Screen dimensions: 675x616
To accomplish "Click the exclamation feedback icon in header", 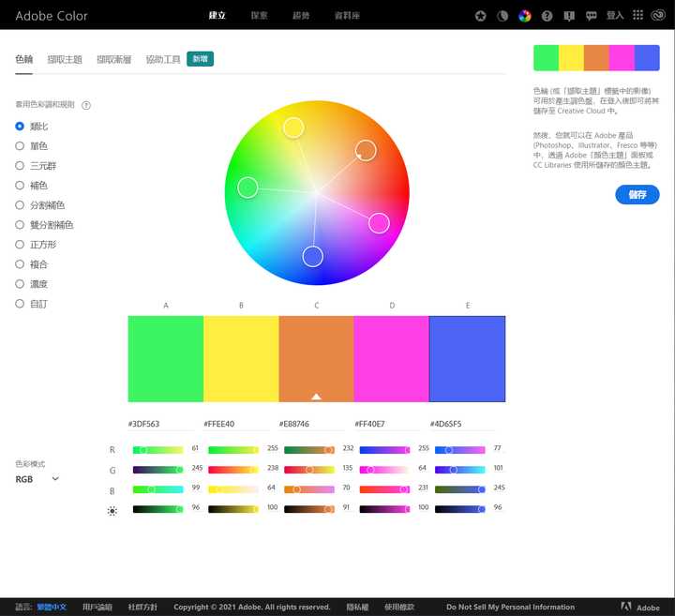I will [x=569, y=16].
